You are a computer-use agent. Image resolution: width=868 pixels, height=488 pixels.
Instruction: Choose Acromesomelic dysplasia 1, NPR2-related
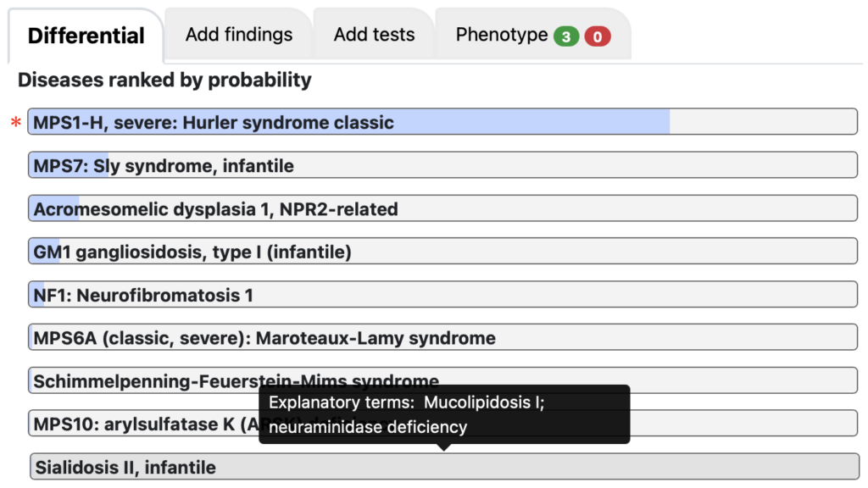tap(442, 208)
